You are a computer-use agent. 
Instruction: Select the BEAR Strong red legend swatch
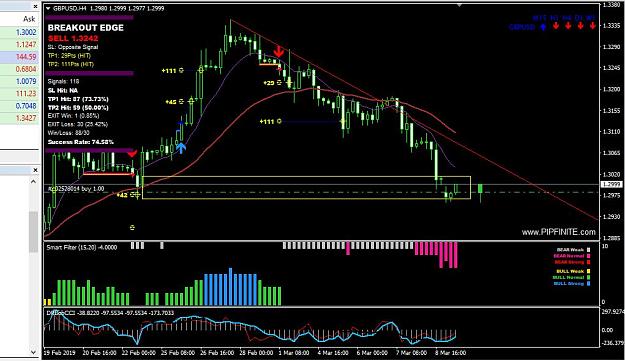tap(588, 262)
